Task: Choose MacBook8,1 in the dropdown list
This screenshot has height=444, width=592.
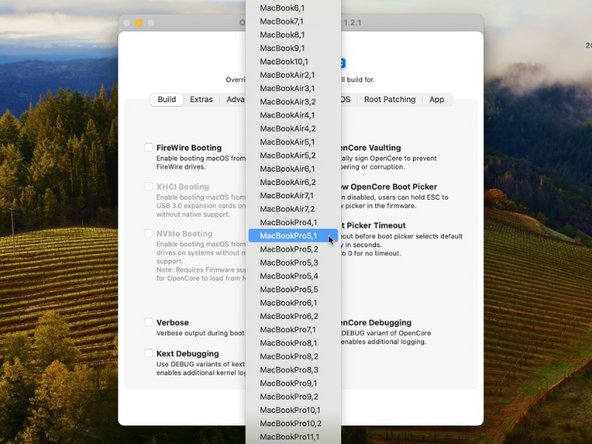Action: (x=293, y=35)
